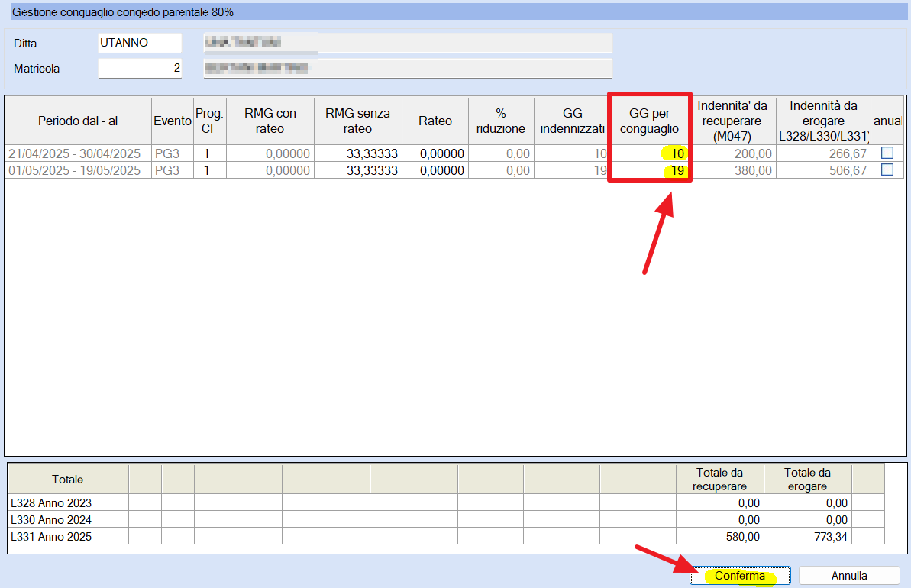This screenshot has width=911, height=588.
Task: Click the "Totale da erogare" header
Action: pos(808,480)
